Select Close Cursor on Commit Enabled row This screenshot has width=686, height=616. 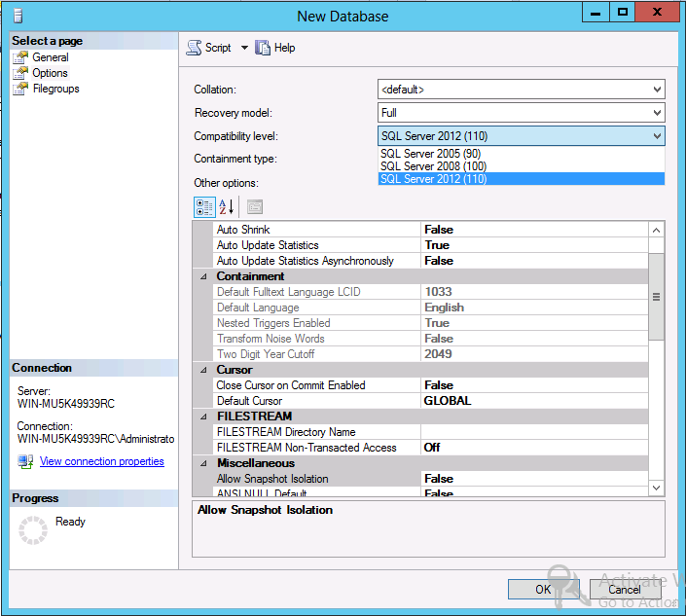coord(430,385)
